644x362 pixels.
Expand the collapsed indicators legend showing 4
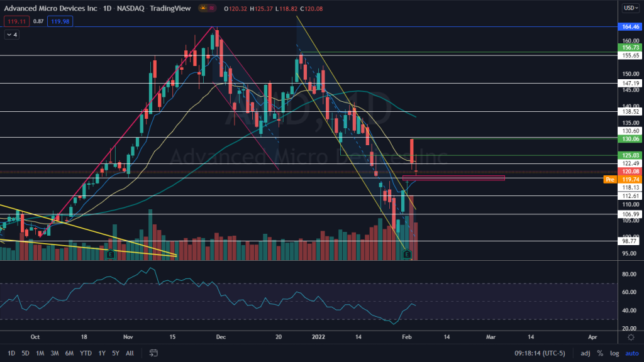click(x=12, y=35)
